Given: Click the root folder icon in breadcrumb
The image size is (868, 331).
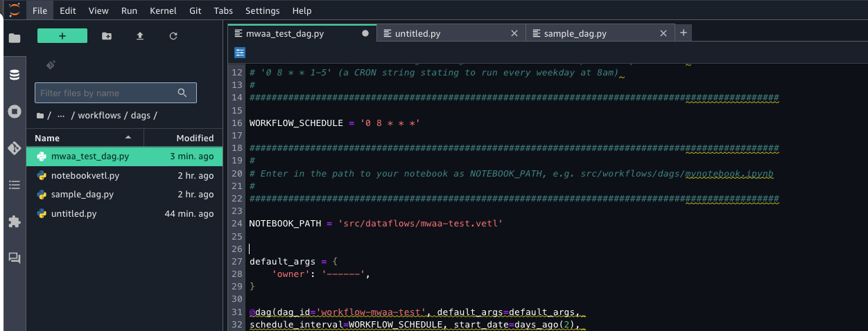Looking at the screenshot, I should click(x=40, y=116).
